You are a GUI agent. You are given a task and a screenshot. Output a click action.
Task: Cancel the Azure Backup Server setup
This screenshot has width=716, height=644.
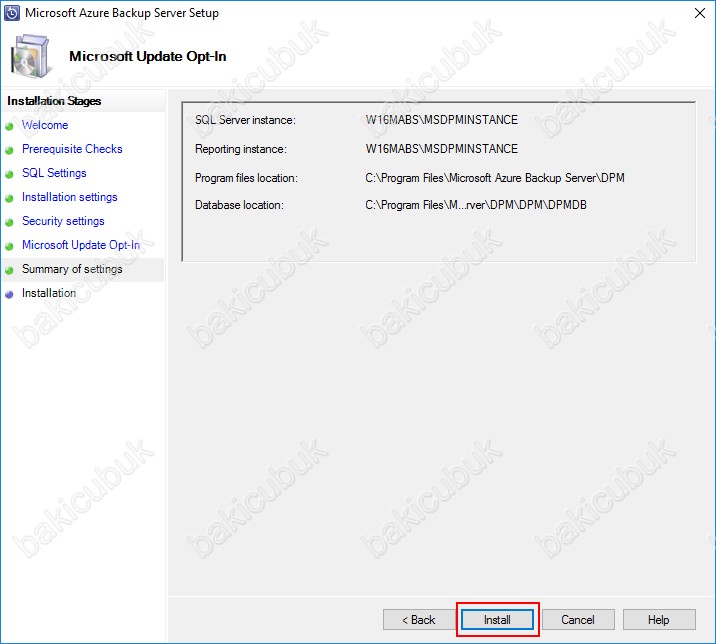(x=578, y=620)
